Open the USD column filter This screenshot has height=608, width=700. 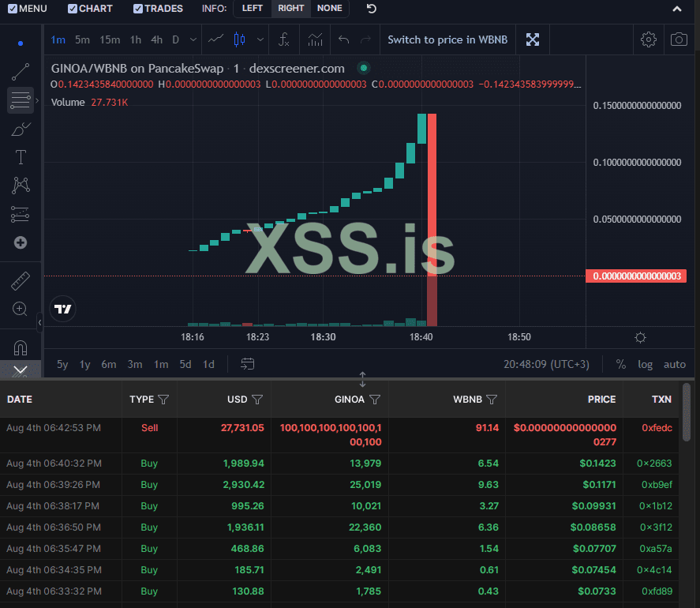coord(257,400)
